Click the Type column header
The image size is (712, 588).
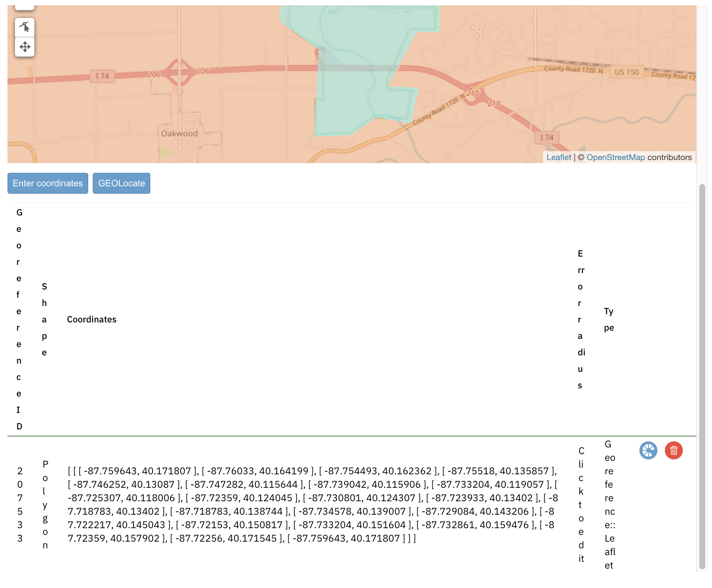coord(609,319)
